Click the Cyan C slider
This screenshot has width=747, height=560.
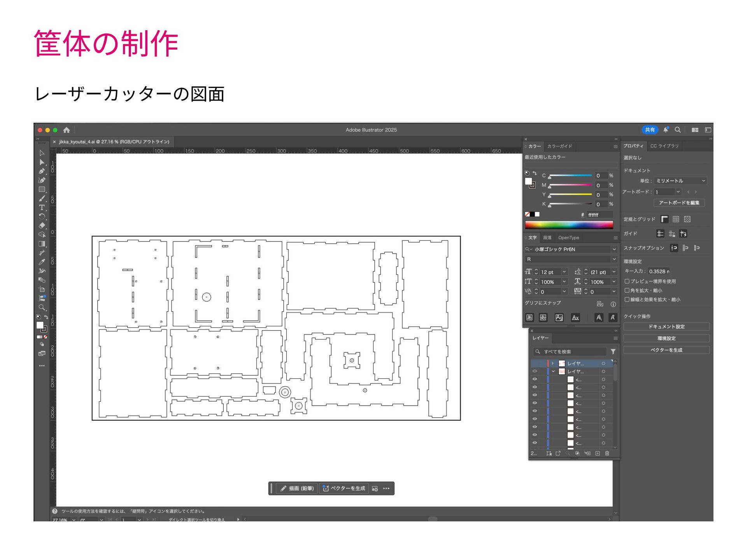pyautogui.click(x=571, y=176)
